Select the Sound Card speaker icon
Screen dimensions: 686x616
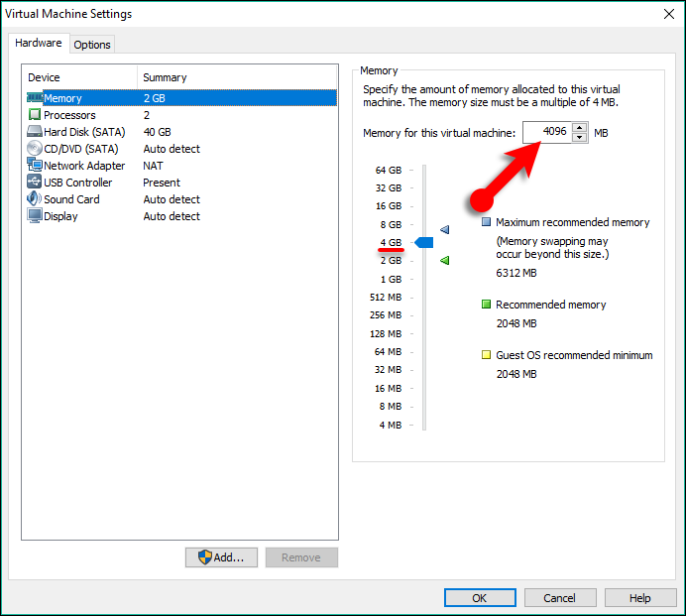[35, 199]
